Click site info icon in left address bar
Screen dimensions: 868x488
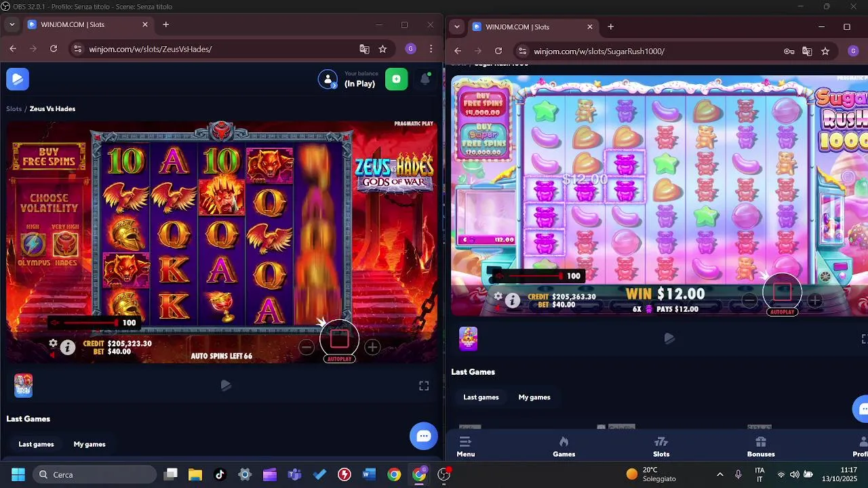(x=78, y=49)
